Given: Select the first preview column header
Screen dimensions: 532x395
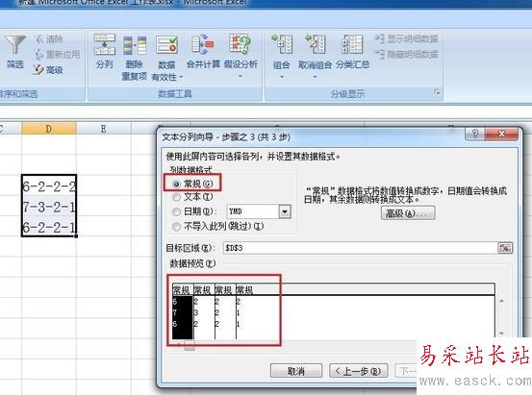Looking at the screenshot, I should click(x=182, y=289).
